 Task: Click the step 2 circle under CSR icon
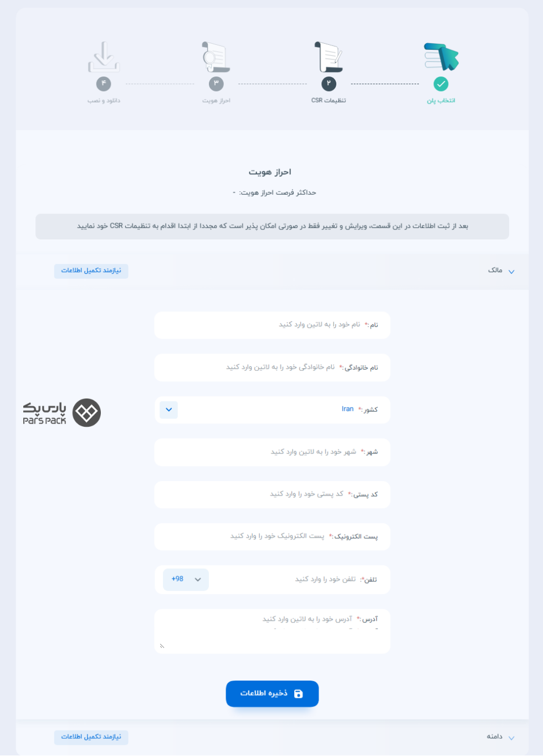pyautogui.click(x=329, y=84)
